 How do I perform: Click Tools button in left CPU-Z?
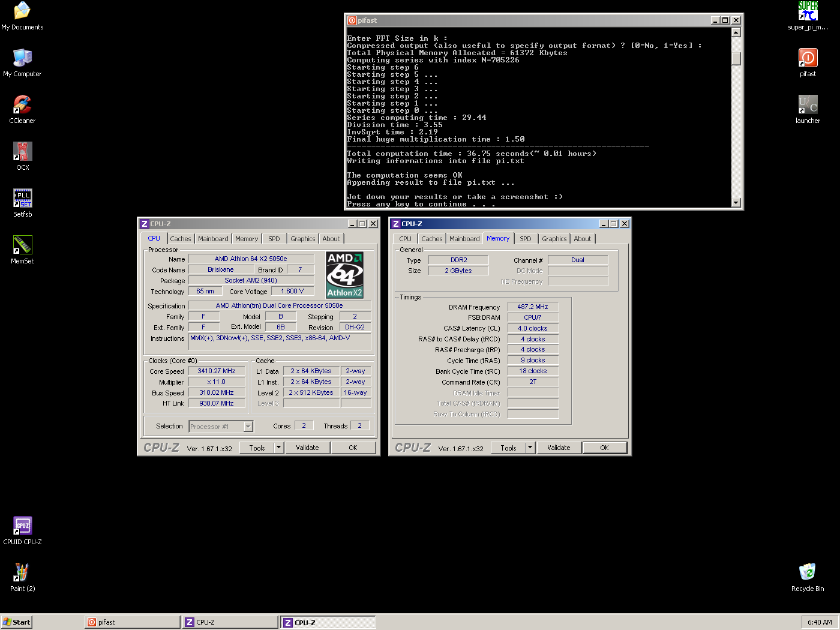point(257,448)
